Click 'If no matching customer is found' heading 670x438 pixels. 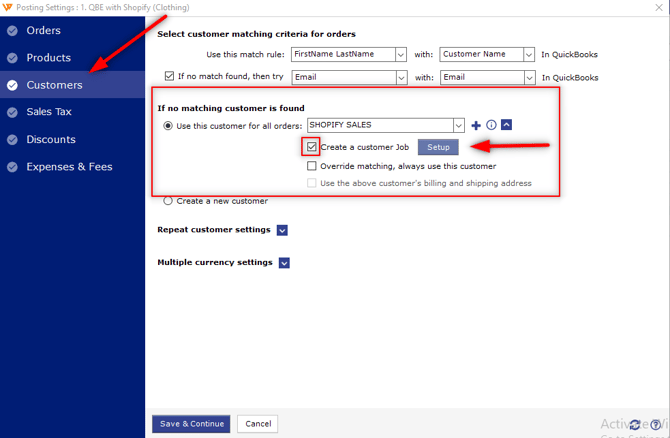pyautogui.click(x=231, y=109)
